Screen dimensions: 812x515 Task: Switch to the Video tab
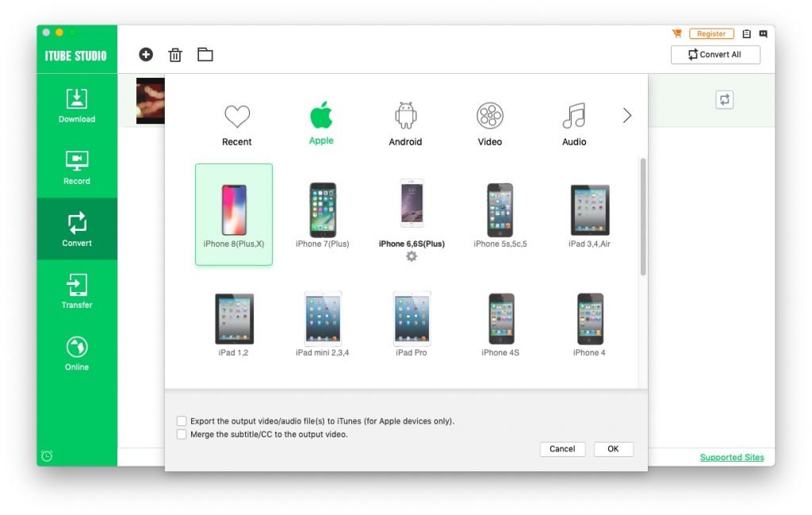pos(490,125)
